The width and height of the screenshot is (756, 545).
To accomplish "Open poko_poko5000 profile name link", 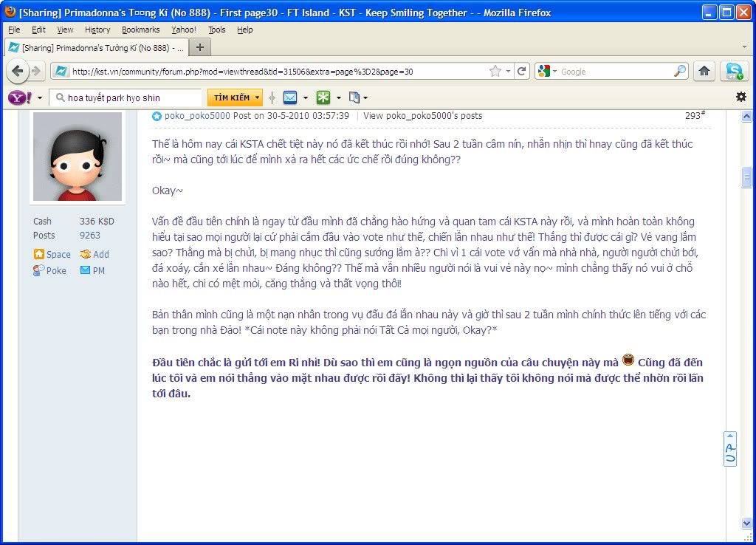I will [x=197, y=116].
